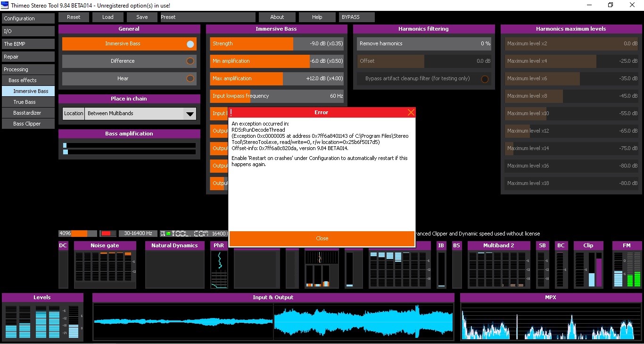This screenshot has height=344, width=644.
Task: Adjust the Maximum level x14 slider
Action: (x=571, y=149)
